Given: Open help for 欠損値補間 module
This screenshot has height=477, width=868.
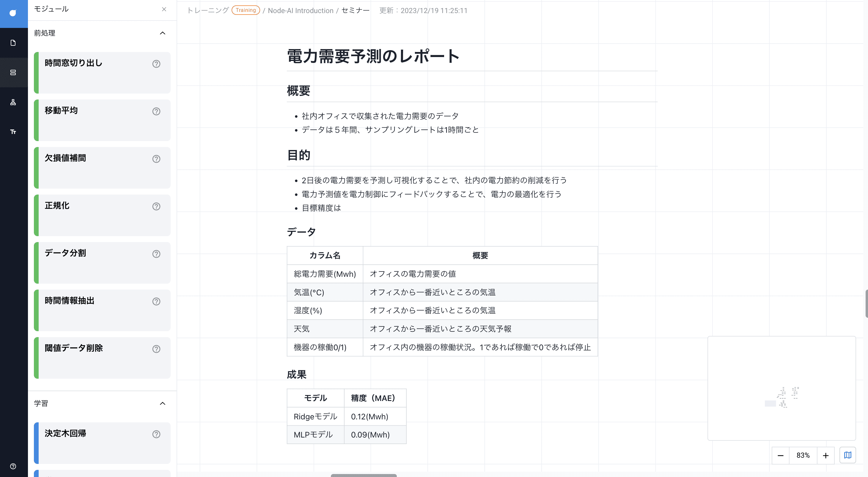Looking at the screenshot, I should pyautogui.click(x=156, y=159).
